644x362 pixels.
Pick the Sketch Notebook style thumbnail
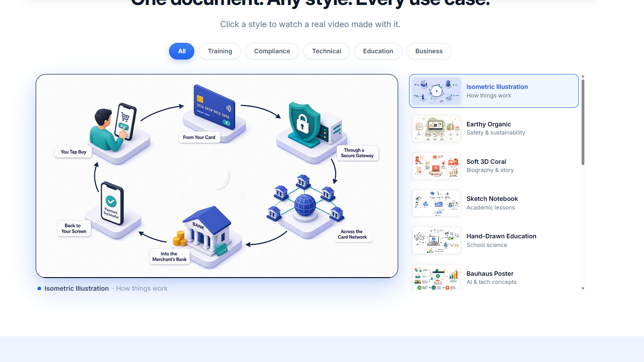pos(437,203)
